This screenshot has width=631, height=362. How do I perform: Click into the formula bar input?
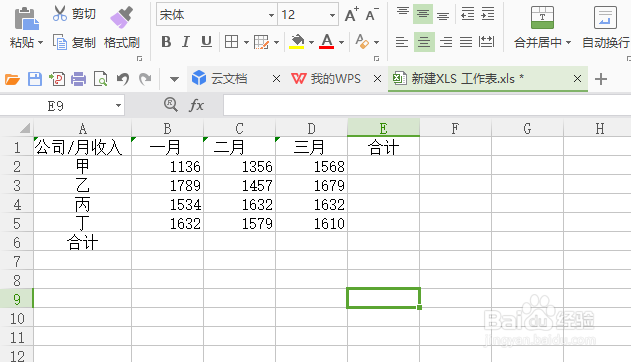pos(427,105)
